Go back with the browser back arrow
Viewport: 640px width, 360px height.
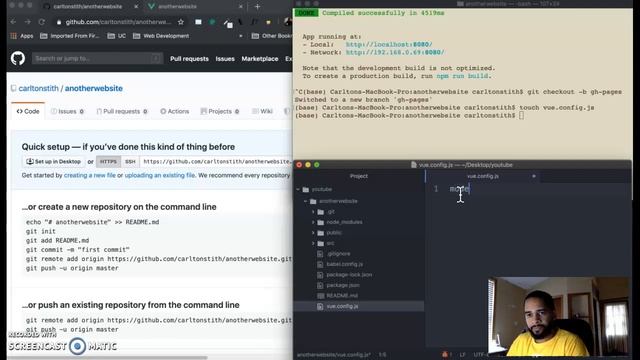(13, 22)
